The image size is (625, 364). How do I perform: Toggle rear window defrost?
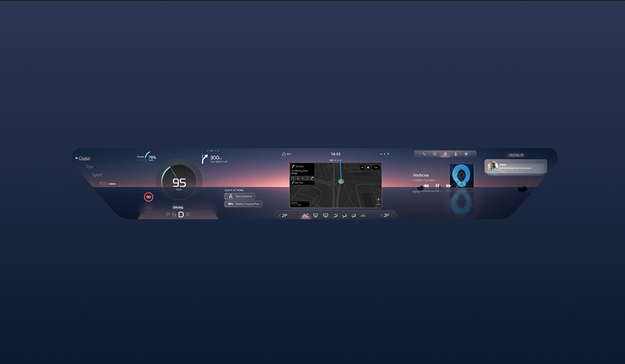(326, 216)
